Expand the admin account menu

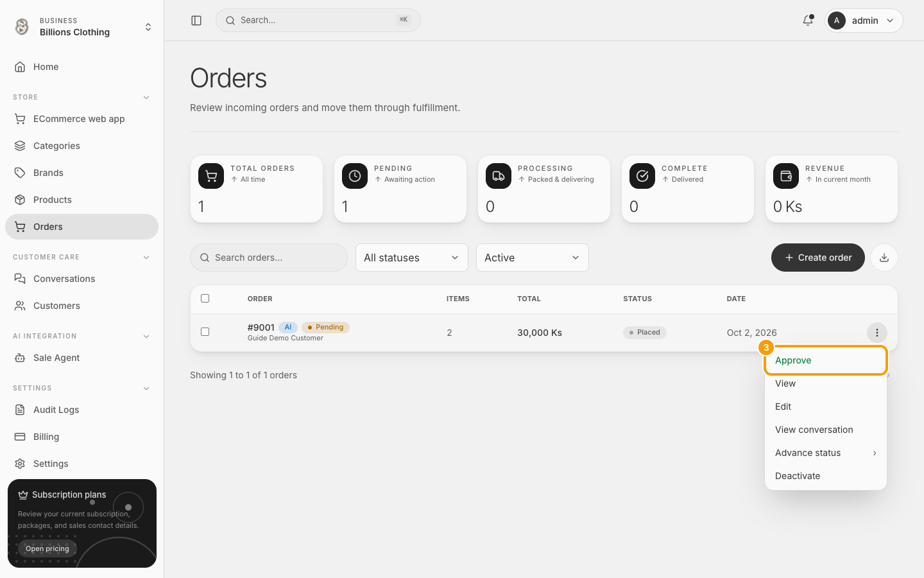(x=864, y=21)
